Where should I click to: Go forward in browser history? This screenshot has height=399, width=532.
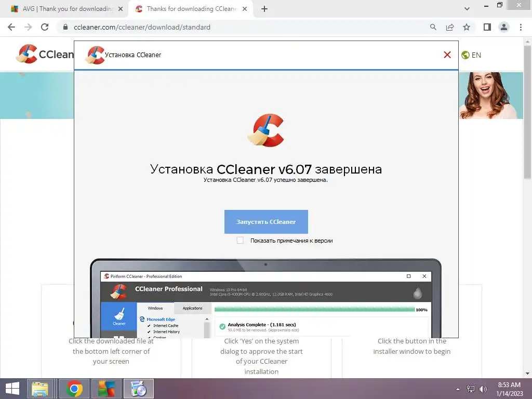pyautogui.click(x=28, y=27)
